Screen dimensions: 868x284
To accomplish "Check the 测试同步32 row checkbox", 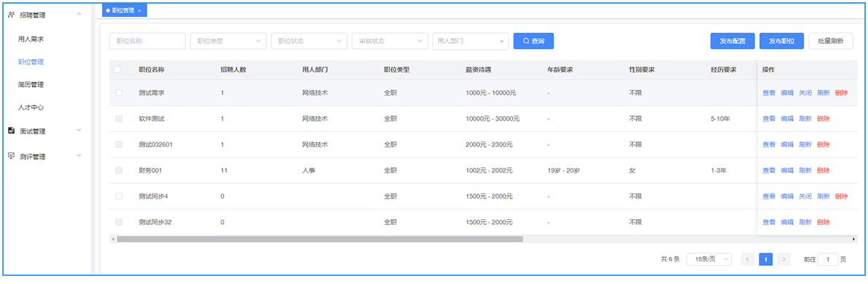I will click(x=119, y=222).
